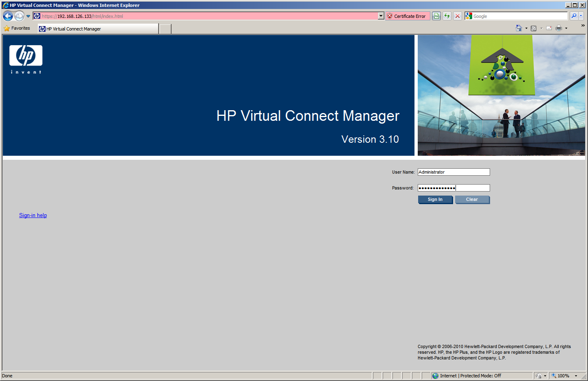Click the Home page icon
The width and height of the screenshot is (588, 381).
click(519, 28)
